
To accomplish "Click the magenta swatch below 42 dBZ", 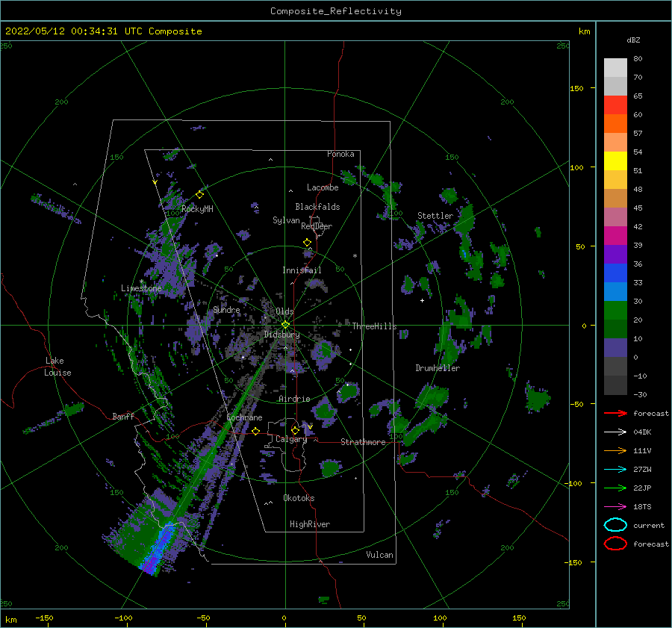I will [615, 235].
